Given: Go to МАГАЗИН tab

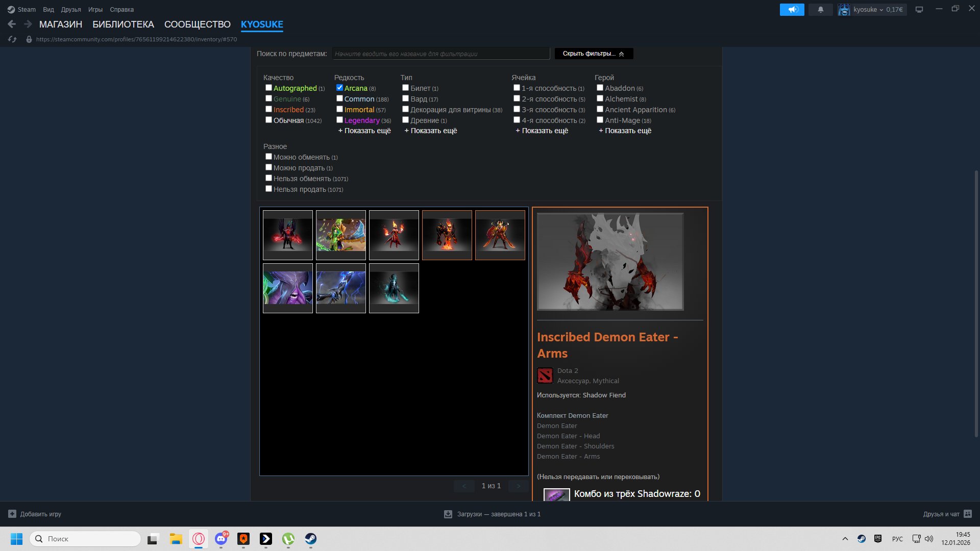Looking at the screenshot, I should pyautogui.click(x=61, y=24).
